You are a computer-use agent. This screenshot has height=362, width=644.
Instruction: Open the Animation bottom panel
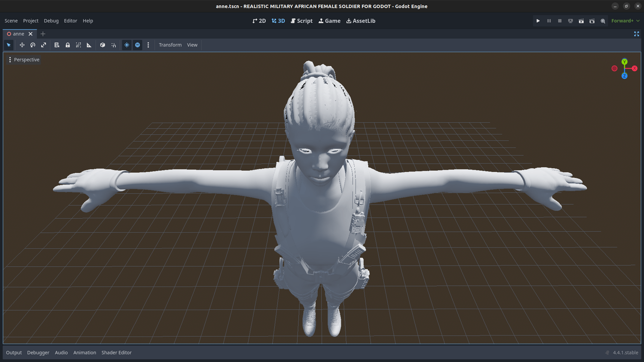click(85, 353)
